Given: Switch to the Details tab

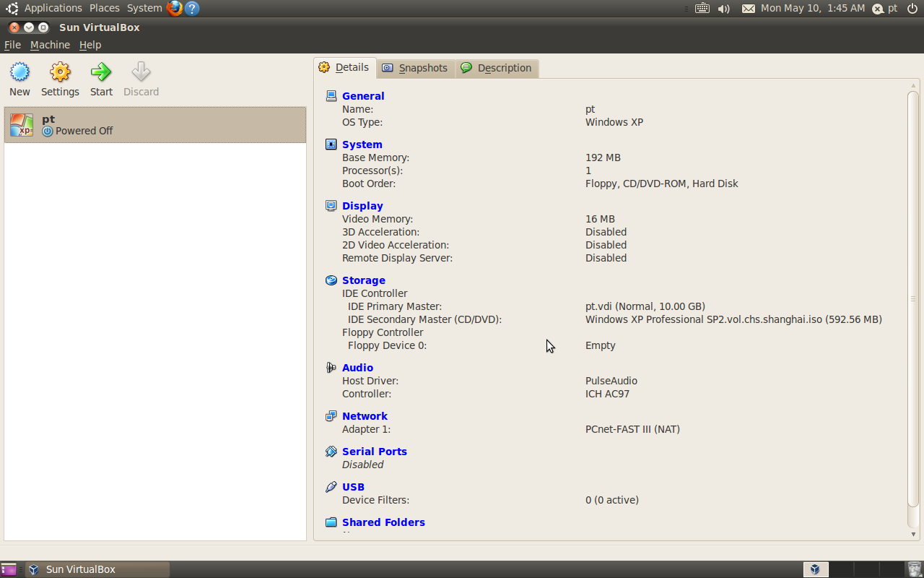Looking at the screenshot, I should pyautogui.click(x=344, y=67).
